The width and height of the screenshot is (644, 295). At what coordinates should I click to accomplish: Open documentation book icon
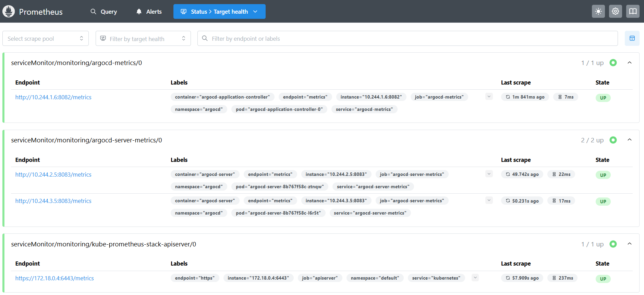(633, 11)
